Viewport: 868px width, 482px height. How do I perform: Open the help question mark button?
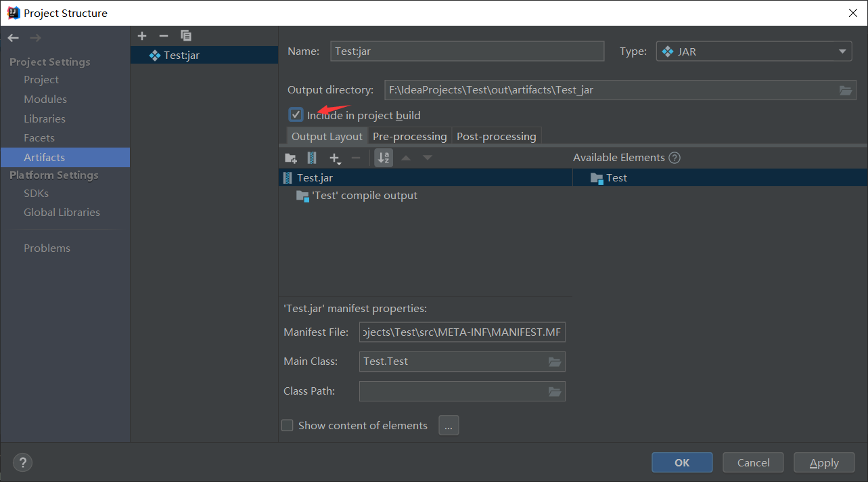[22, 463]
